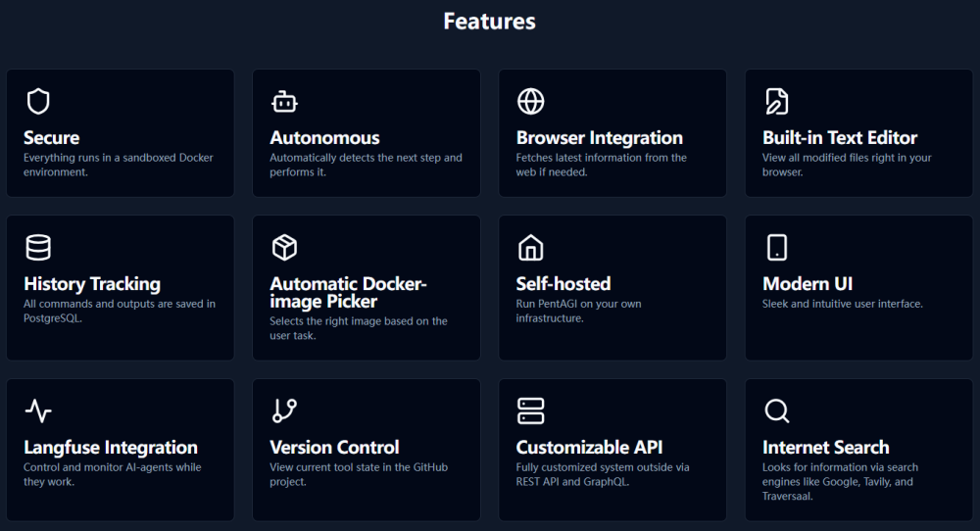Click the globe icon for Browser Integration
Screen dimensions: 980x531
pyautogui.click(x=530, y=102)
